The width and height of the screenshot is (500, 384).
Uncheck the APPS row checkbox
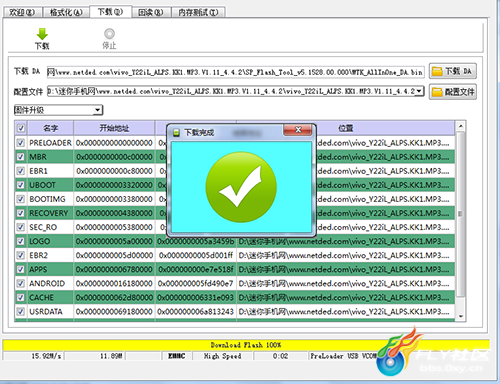21,269
